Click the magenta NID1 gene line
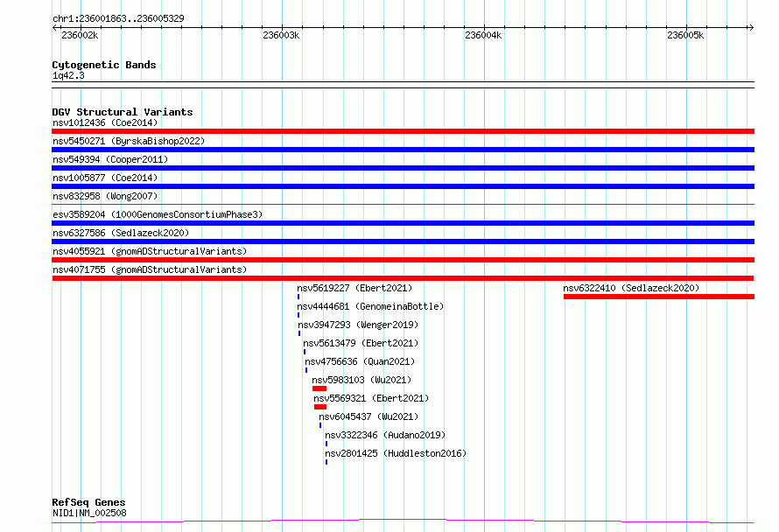 point(403,521)
